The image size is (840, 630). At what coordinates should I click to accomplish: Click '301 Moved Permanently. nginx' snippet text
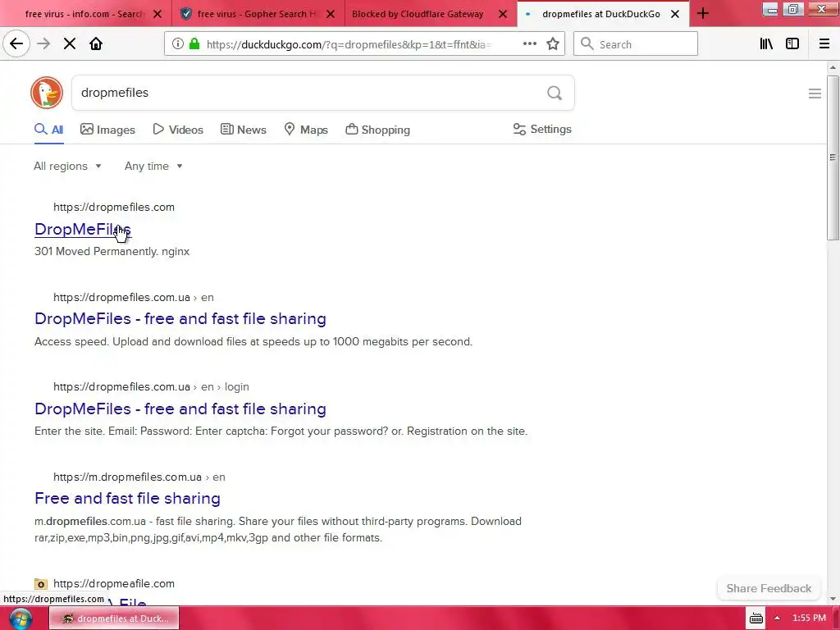click(112, 251)
